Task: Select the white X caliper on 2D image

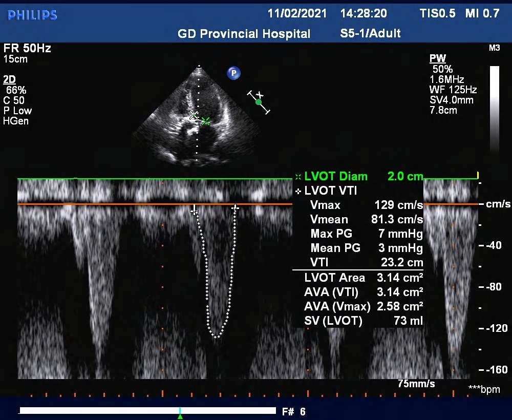Action: click(194, 115)
